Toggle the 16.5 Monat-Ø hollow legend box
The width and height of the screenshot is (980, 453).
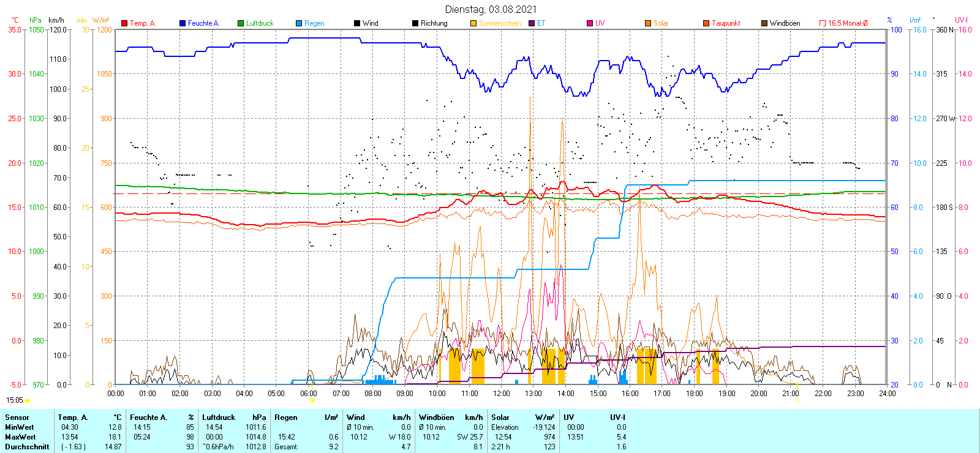coord(823,23)
